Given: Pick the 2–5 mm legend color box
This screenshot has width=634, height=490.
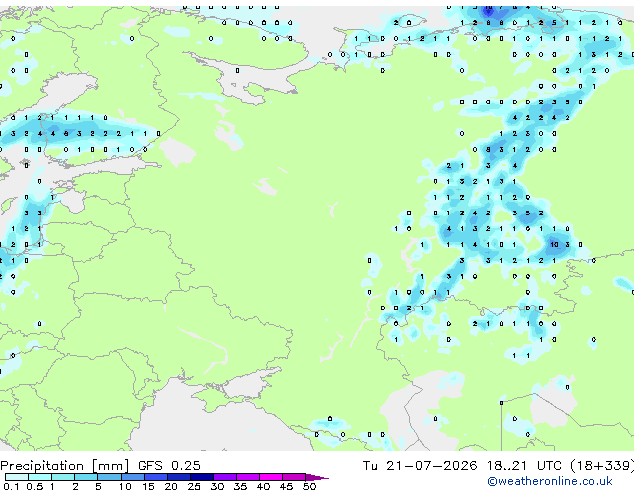Looking at the screenshot, I should coord(86,477).
